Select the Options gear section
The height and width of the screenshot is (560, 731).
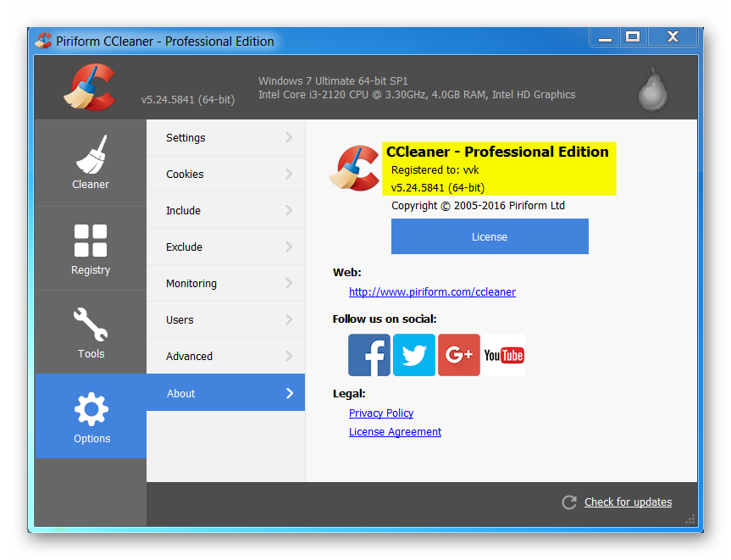pyautogui.click(x=91, y=416)
